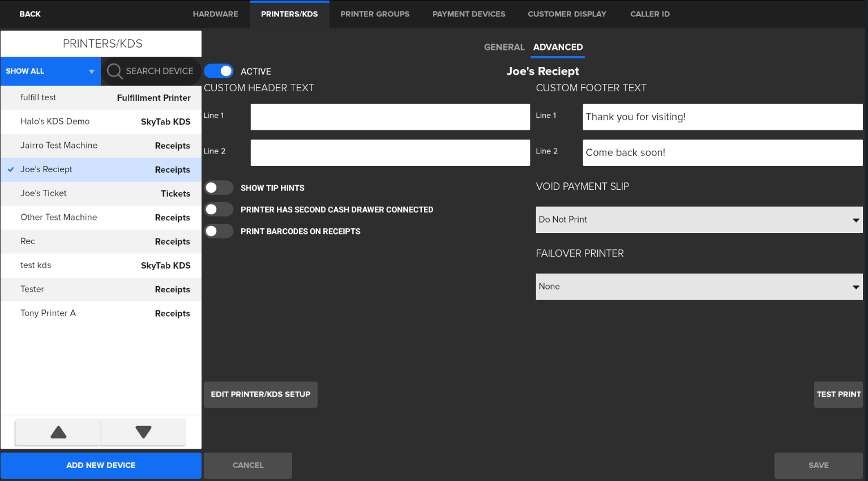Image resolution: width=868 pixels, height=481 pixels.
Task: Enable second cash drawer connected toggle
Action: (219, 210)
